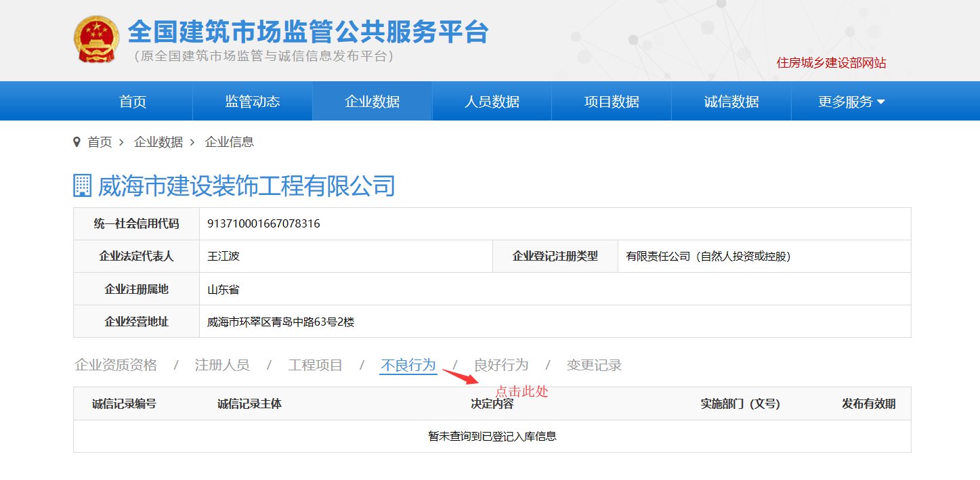
Task: Open the 注册人员 tab
Action: [223, 364]
